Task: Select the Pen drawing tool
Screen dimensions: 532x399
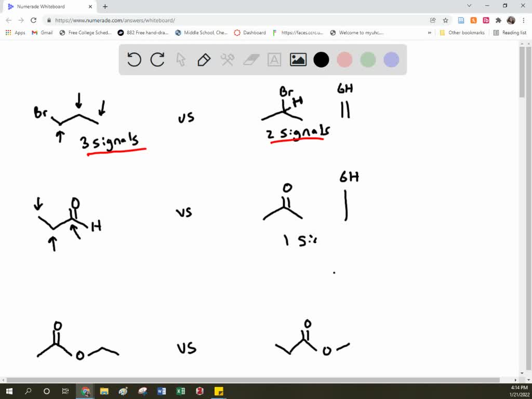Action: [203, 59]
